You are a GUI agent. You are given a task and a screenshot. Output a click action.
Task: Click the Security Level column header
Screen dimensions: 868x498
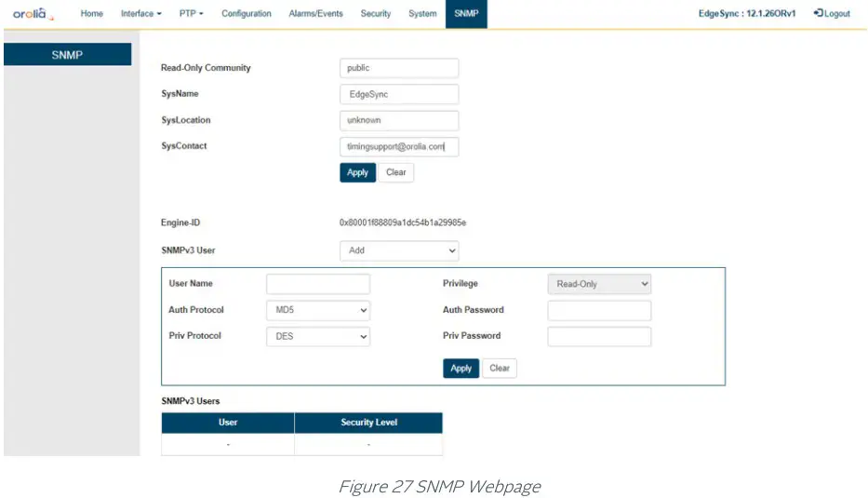[368, 422]
